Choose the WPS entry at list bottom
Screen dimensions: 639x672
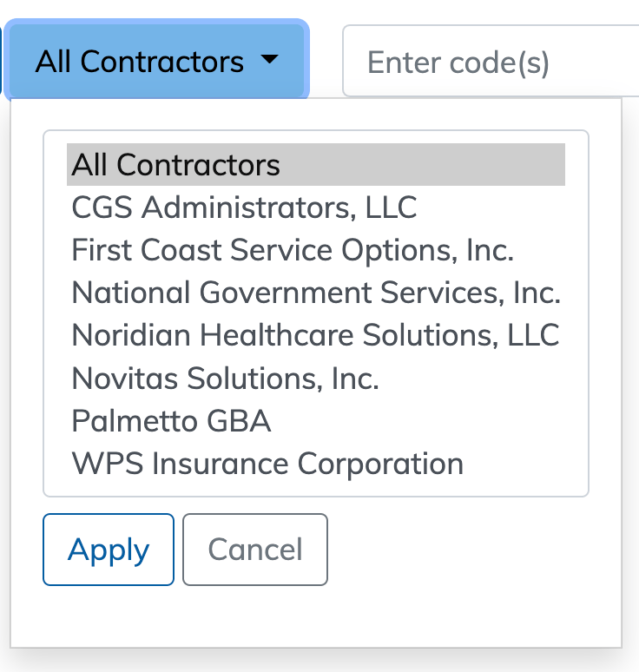[x=267, y=464]
